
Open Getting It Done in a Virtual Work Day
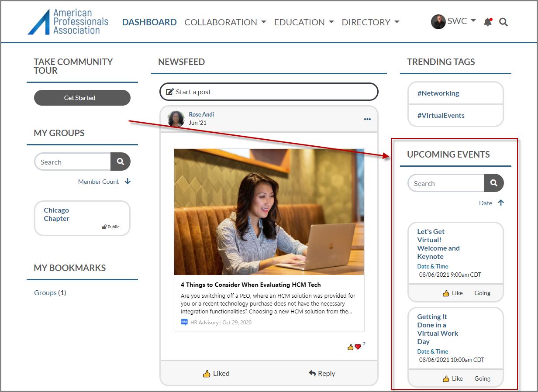[x=438, y=329]
